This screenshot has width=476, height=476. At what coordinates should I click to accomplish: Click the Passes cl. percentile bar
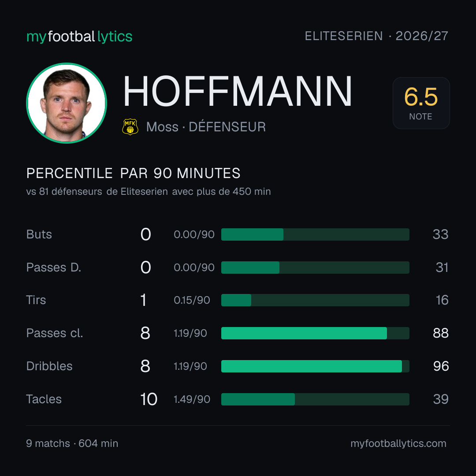pos(315,333)
